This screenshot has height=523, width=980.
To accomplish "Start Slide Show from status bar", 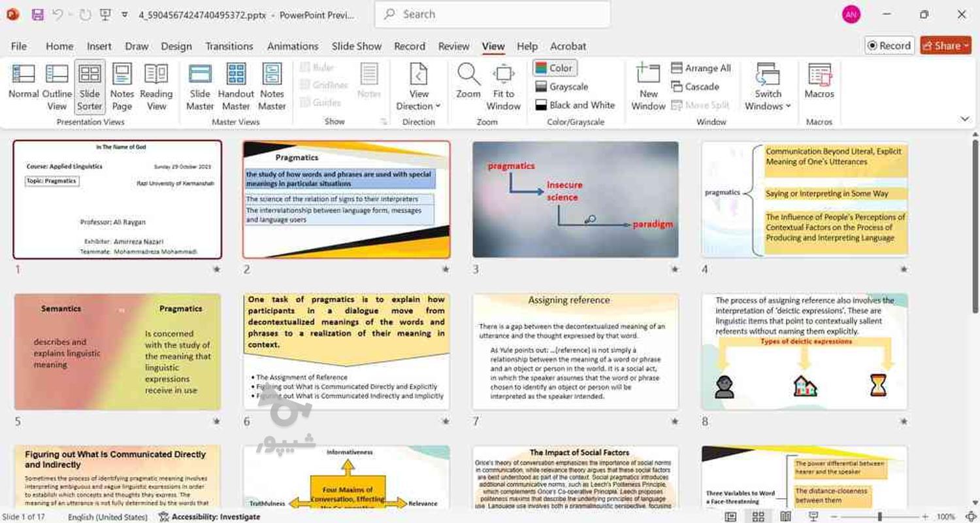I will coord(813,516).
